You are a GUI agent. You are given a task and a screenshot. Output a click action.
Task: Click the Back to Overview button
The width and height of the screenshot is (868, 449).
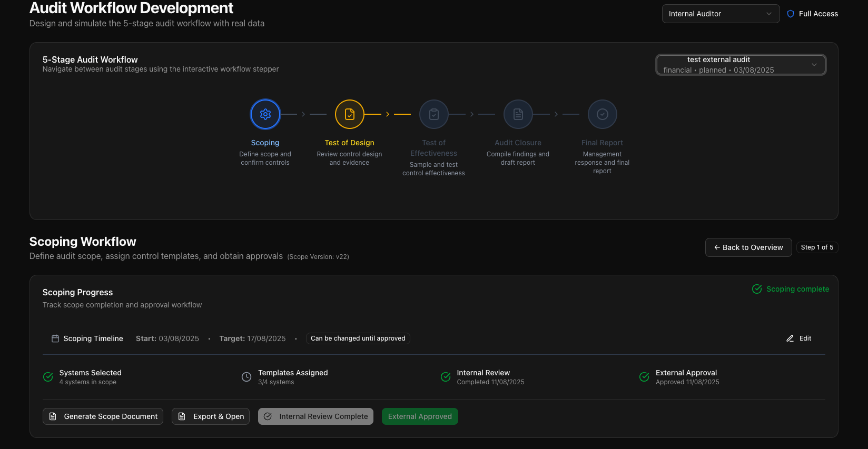(x=748, y=247)
